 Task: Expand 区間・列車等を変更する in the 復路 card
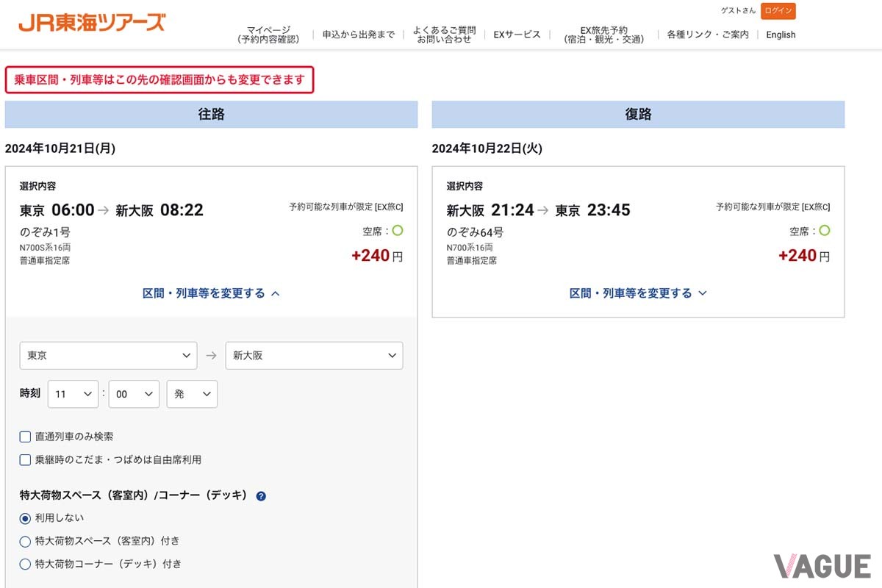pos(638,293)
